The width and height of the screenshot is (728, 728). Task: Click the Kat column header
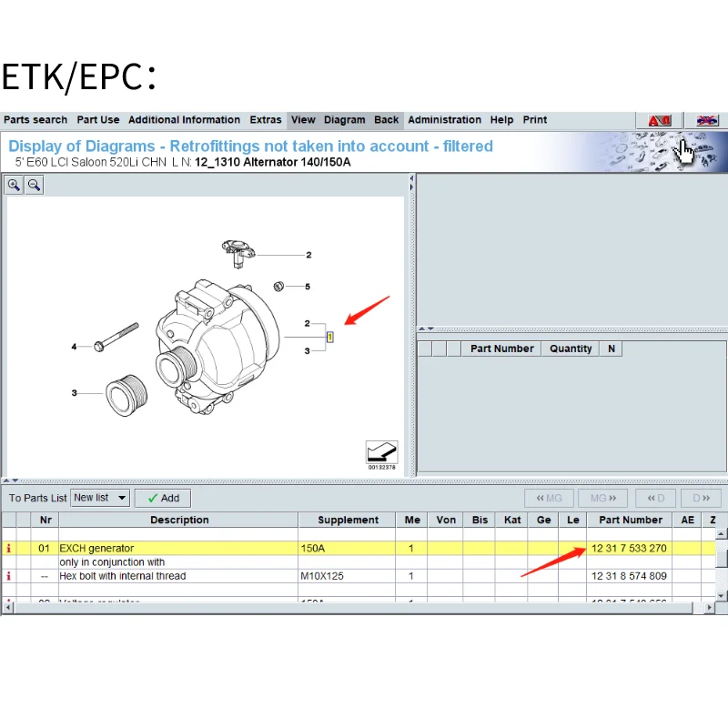coord(512,520)
